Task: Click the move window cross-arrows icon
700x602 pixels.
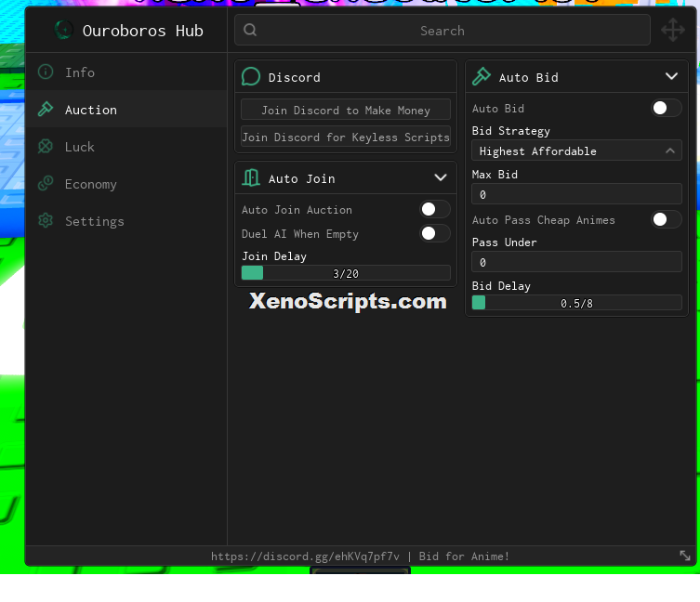Action: coord(673,30)
